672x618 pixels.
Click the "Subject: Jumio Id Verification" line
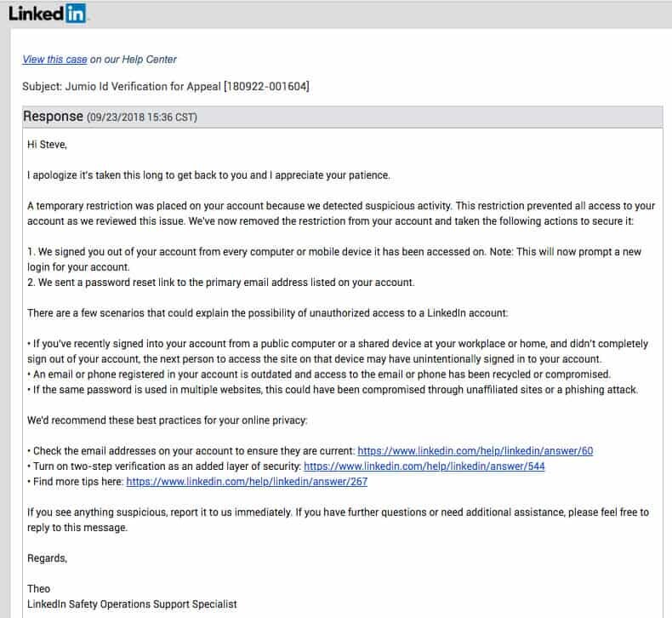point(121,86)
